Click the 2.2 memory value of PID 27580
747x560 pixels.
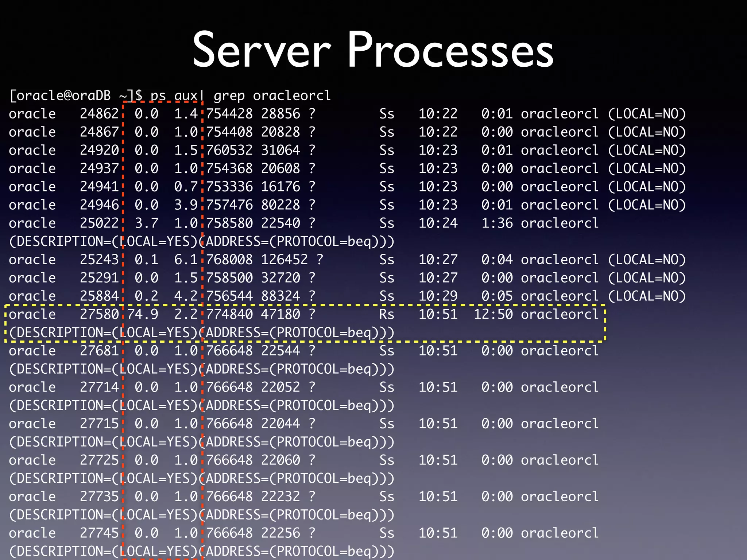pyautogui.click(x=186, y=314)
